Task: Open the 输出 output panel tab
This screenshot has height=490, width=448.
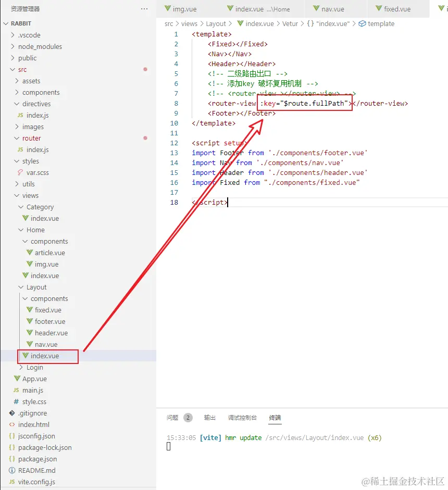Action: pos(210,418)
